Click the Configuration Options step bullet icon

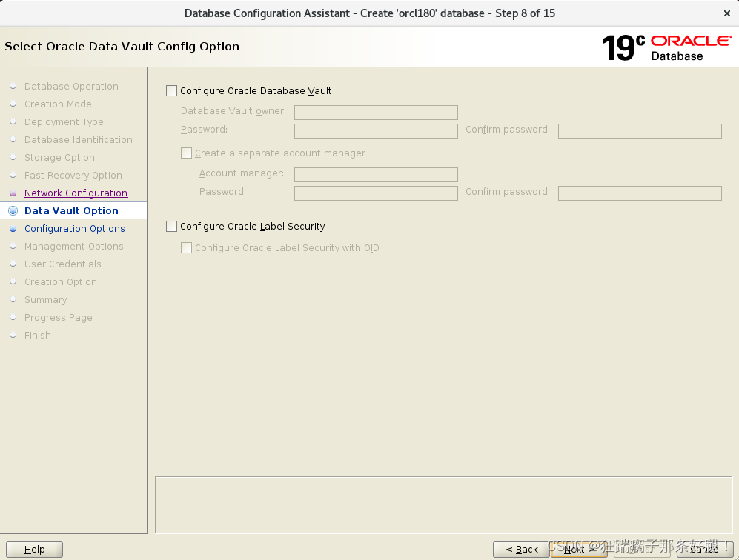13,228
